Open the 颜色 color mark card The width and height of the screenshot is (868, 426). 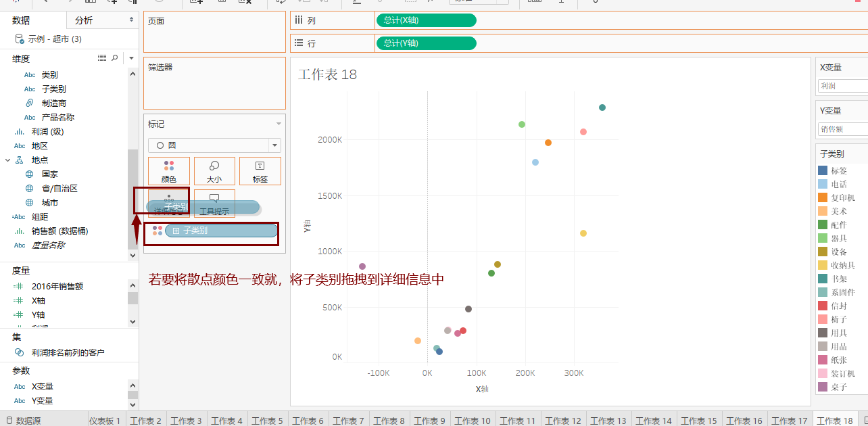[x=168, y=171]
